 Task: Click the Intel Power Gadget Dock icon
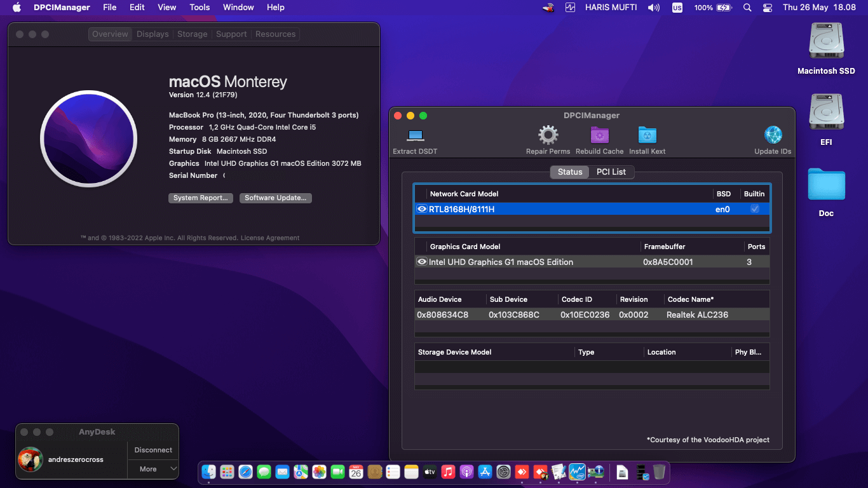click(577, 471)
